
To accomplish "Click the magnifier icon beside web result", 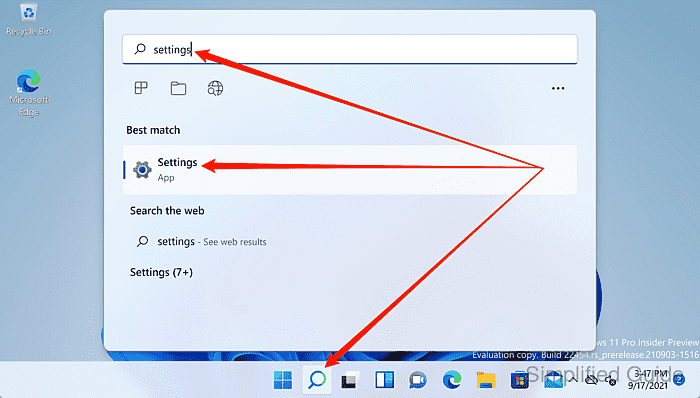I will tap(142, 241).
